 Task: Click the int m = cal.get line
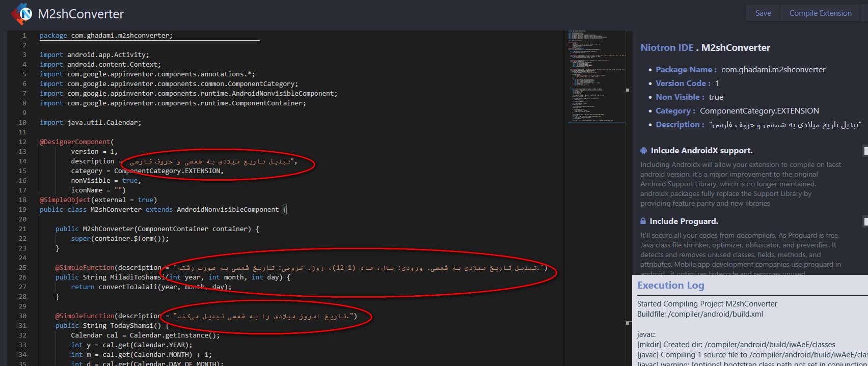(x=142, y=354)
